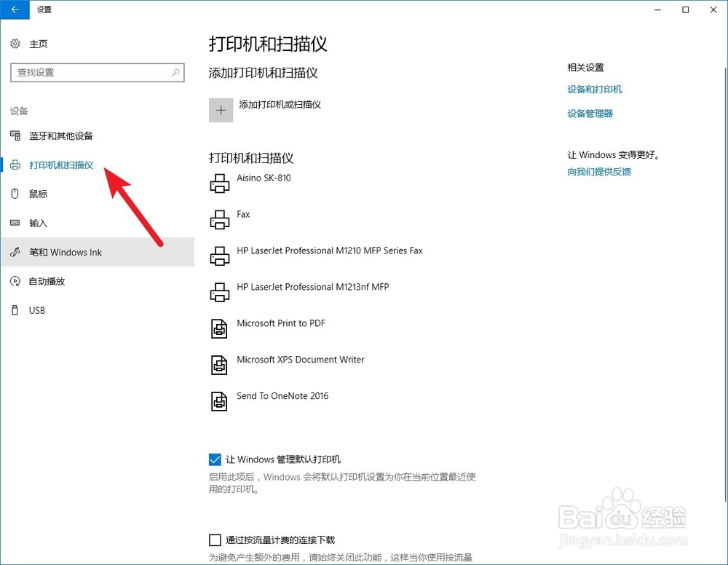Select the Fax printer name
728x565 pixels.
[243, 214]
